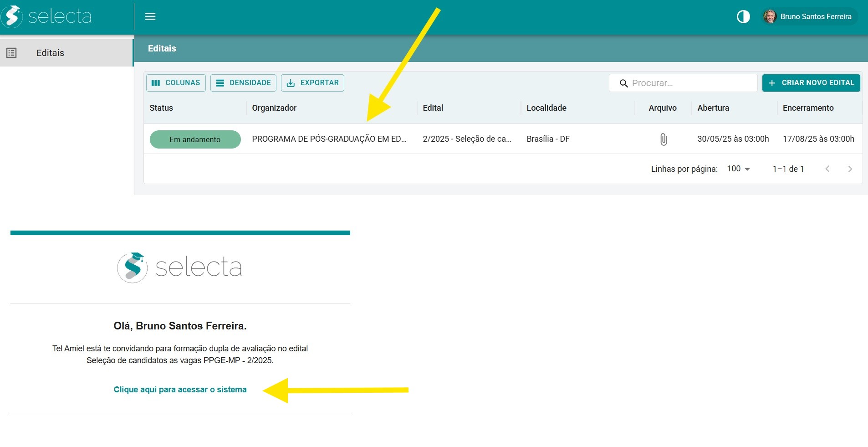Open the DENSIDADE density menu
Screen dimensions: 868x447
243,83
